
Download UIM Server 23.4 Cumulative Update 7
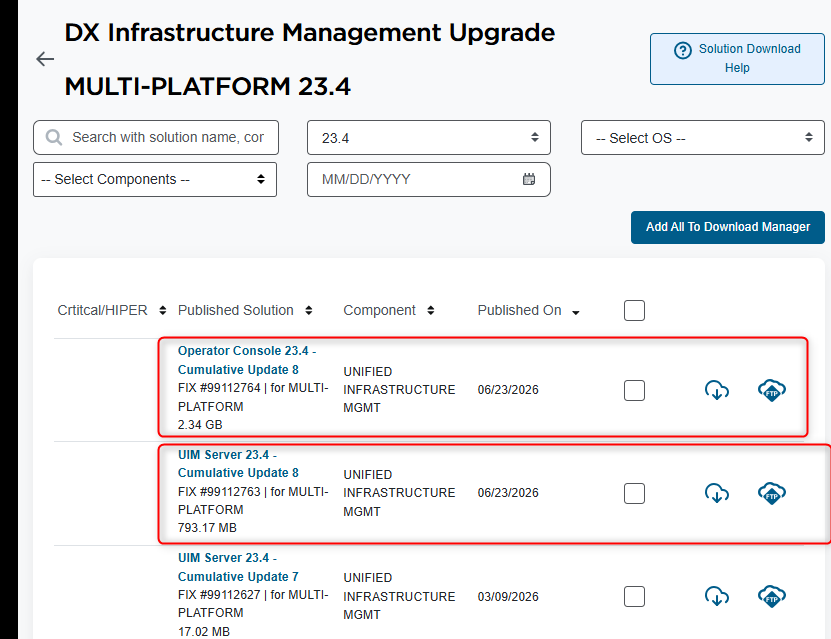tap(717, 597)
